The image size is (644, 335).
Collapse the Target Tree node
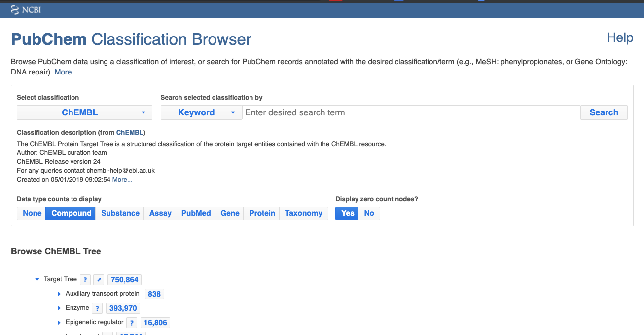[37, 279]
